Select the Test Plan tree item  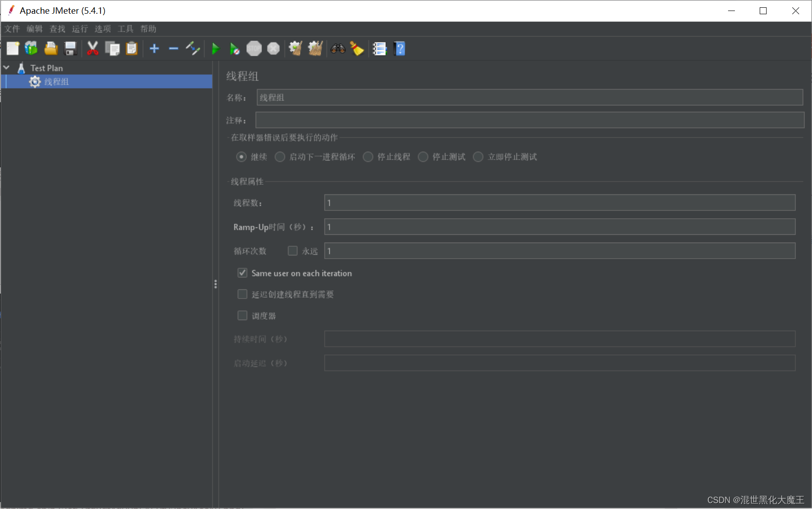[46, 68]
